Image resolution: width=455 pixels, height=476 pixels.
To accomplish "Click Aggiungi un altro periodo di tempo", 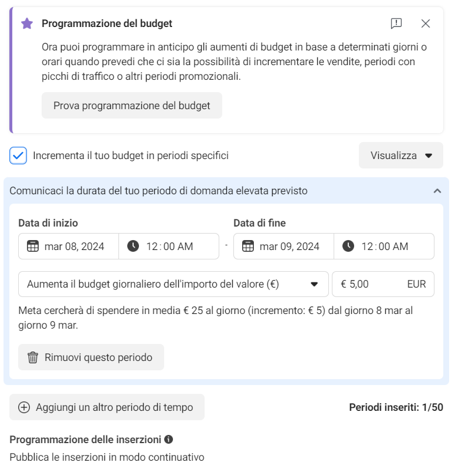I will point(107,407).
